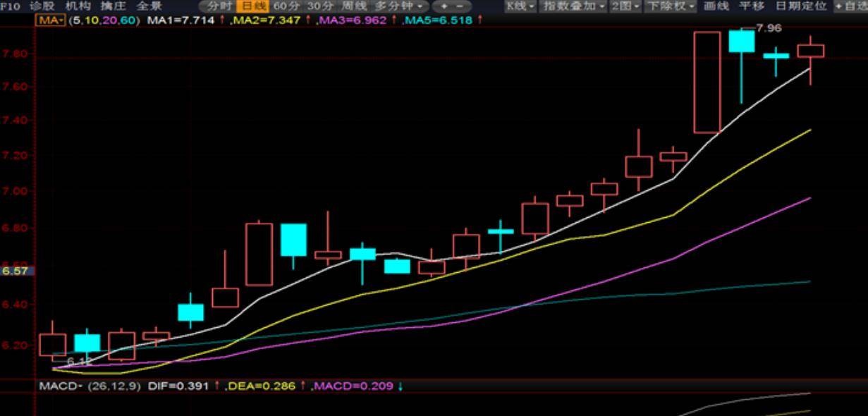868x416 pixels.
Task: Open the 擒庄 menu item
Action: coord(113,6)
